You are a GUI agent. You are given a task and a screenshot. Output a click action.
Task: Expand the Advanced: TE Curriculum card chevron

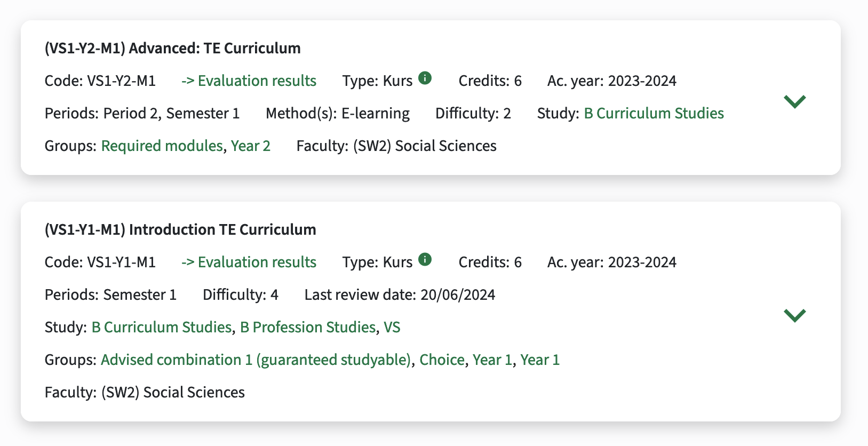coord(795,101)
